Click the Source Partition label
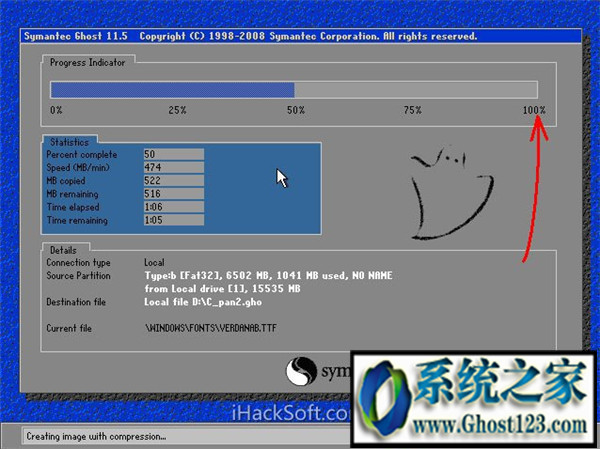The width and height of the screenshot is (600, 449). (78, 276)
